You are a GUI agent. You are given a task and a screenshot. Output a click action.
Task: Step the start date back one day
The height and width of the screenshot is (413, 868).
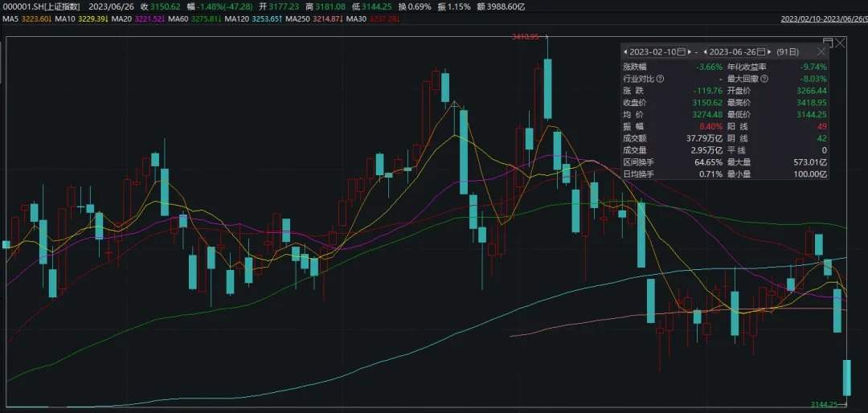pyautogui.click(x=626, y=51)
